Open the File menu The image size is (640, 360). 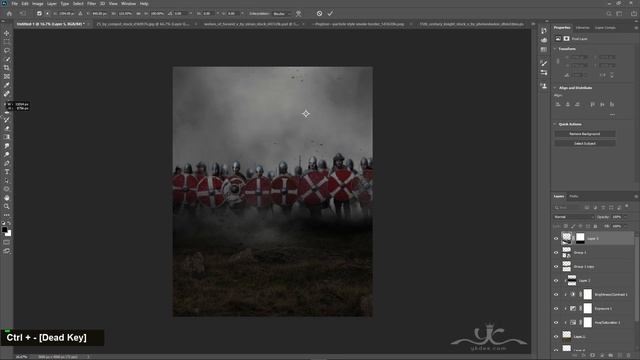click(14, 4)
